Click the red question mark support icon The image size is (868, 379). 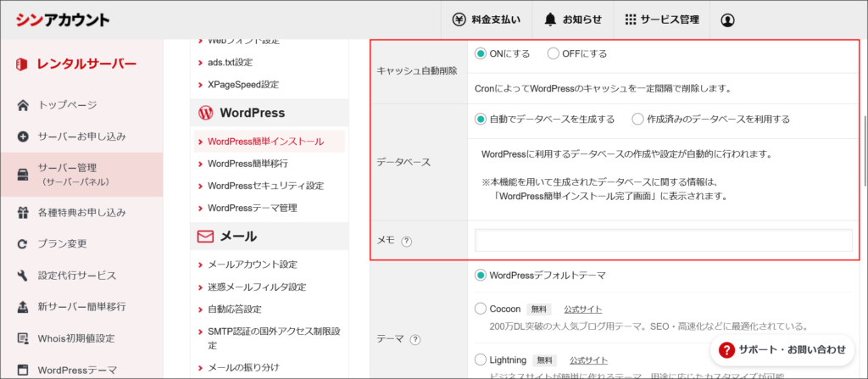(726, 349)
